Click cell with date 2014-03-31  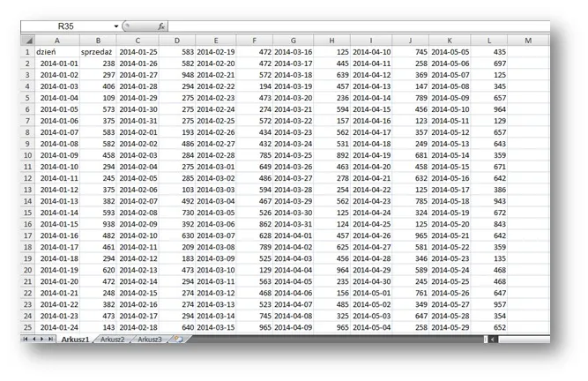pyautogui.click(x=294, y=224)
